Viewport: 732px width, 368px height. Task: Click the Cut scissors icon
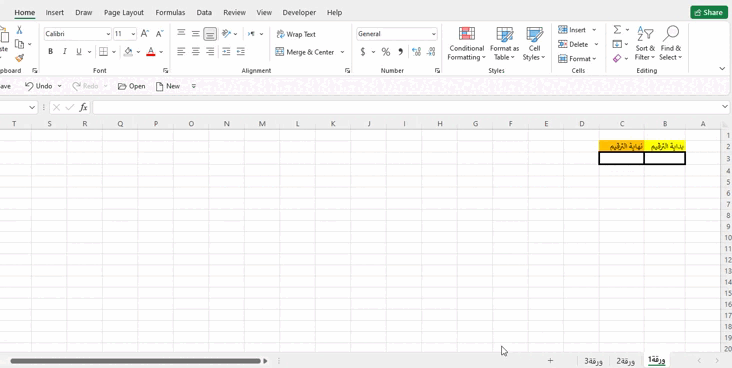19,30
